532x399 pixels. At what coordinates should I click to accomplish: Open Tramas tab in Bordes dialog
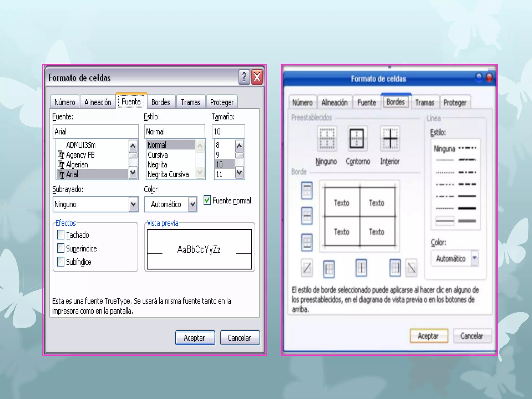click(x=425, y=103)
